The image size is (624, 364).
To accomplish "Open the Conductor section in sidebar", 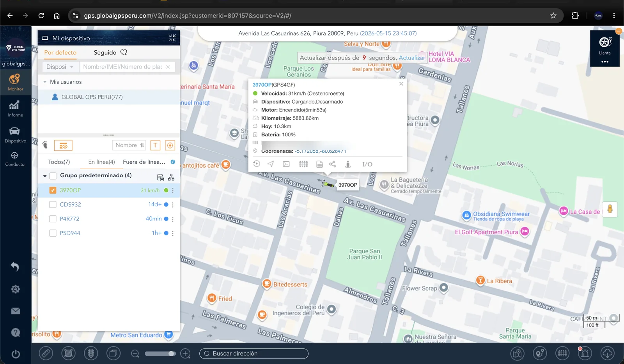I will point(16,159).
